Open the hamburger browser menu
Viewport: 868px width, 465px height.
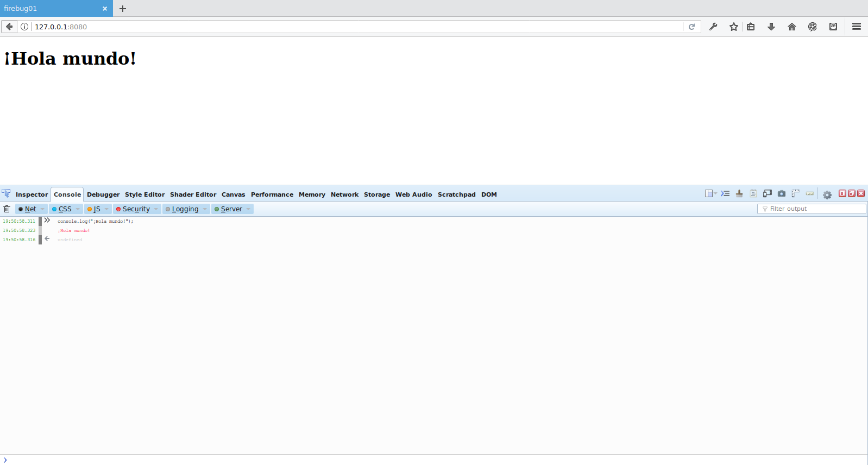click(x=857, y=27)
